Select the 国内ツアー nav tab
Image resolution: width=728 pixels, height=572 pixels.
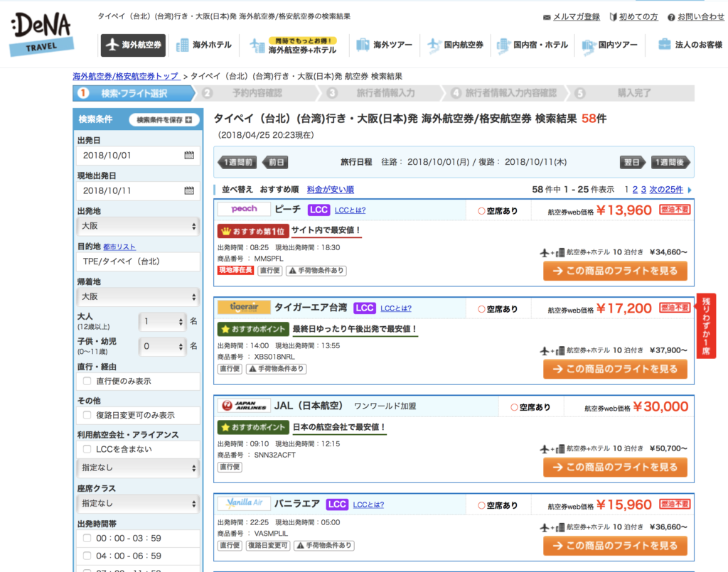(x=610, y=45)
